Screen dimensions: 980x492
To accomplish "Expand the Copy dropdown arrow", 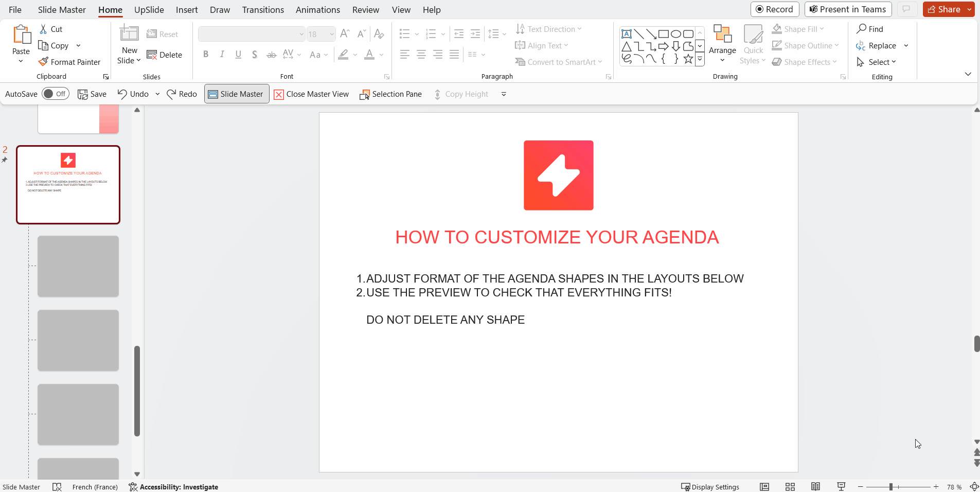I will [78, 46].
